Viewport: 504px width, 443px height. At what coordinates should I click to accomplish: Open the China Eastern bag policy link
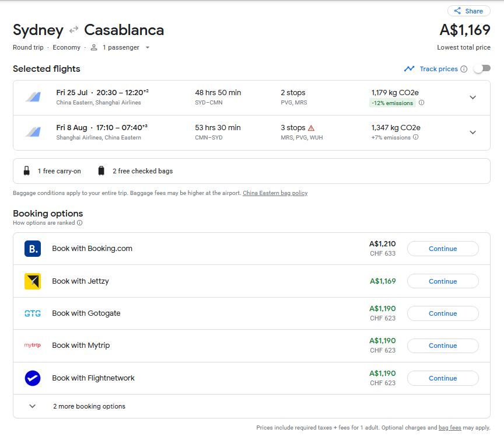275,193
